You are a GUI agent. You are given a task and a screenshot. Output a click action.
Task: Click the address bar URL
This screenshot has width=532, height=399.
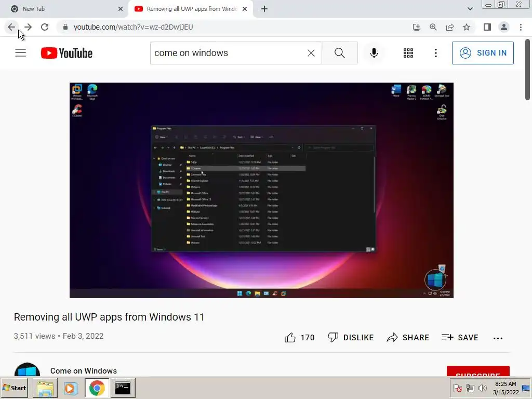[x=133, y=27]
